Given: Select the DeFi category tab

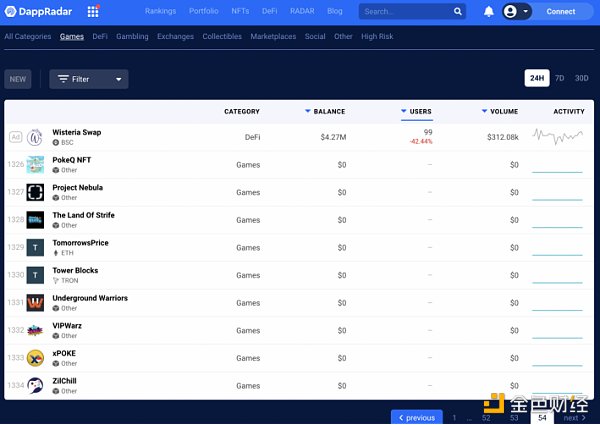Looking at the screenshot, I should coord(100,36).
